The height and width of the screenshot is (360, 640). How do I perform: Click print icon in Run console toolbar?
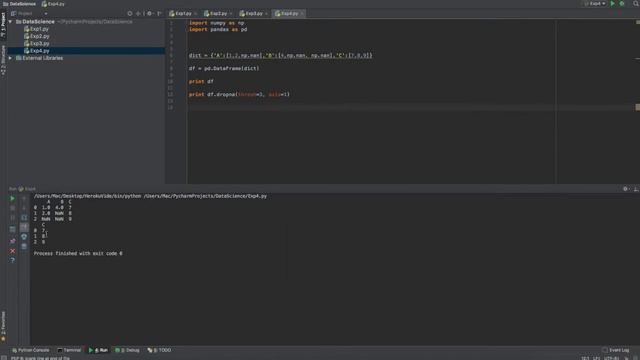point(24,237)
